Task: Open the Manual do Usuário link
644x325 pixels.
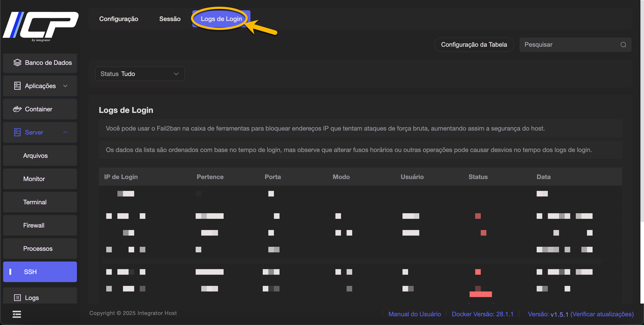Action: (x=415, y=314)
